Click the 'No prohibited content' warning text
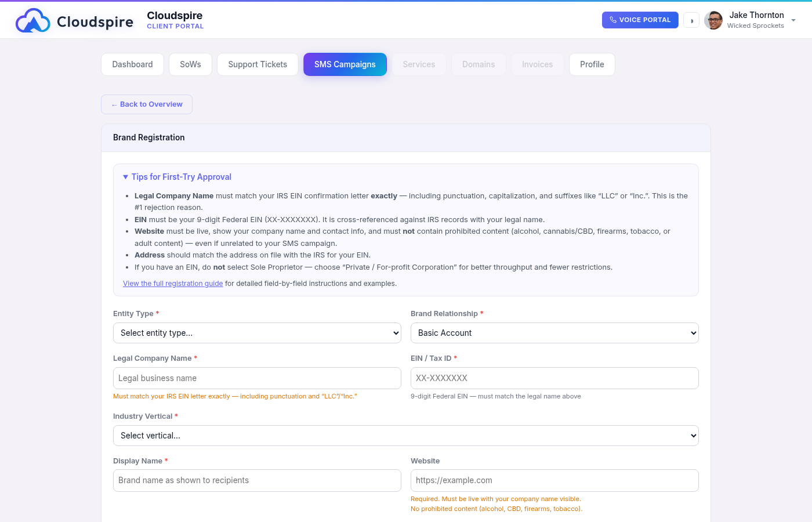This screenshot has width=812, height=522. pyautogui.click(x=496, y=509)
